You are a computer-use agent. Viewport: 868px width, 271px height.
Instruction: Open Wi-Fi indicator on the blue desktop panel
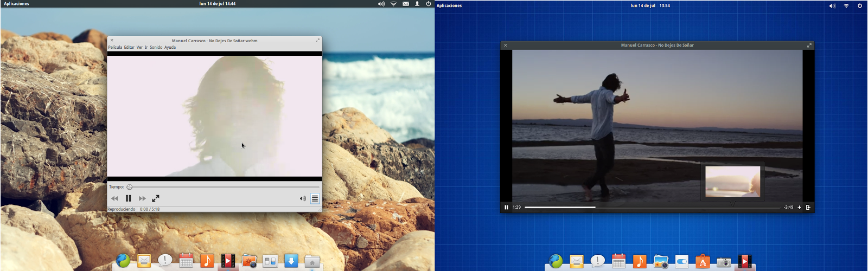(846, 5)
